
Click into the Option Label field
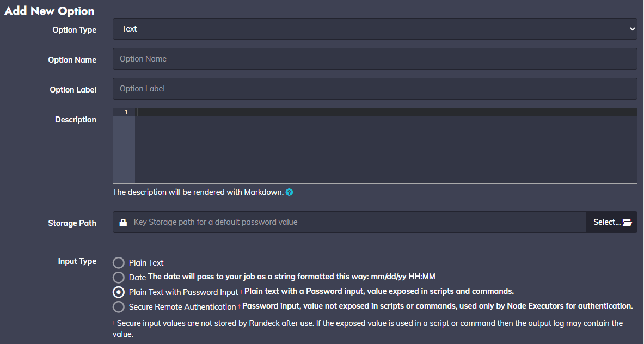375,89
